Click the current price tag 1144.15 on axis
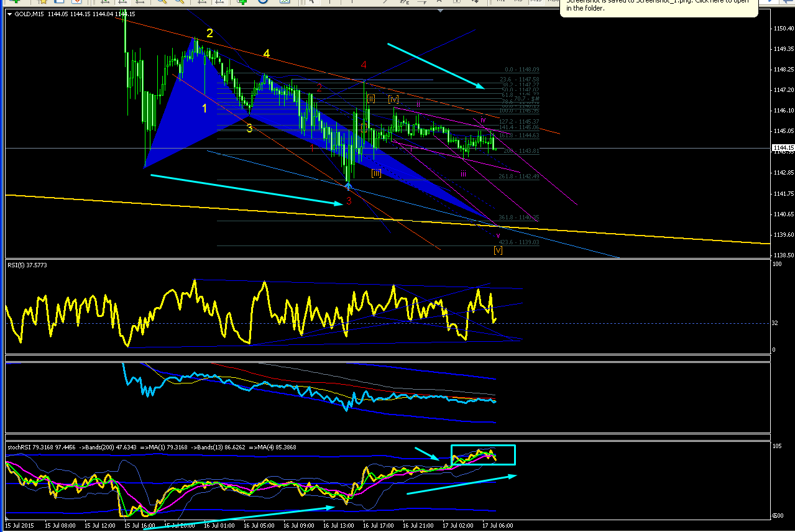795x532 pixels. (x=783, y=148)
